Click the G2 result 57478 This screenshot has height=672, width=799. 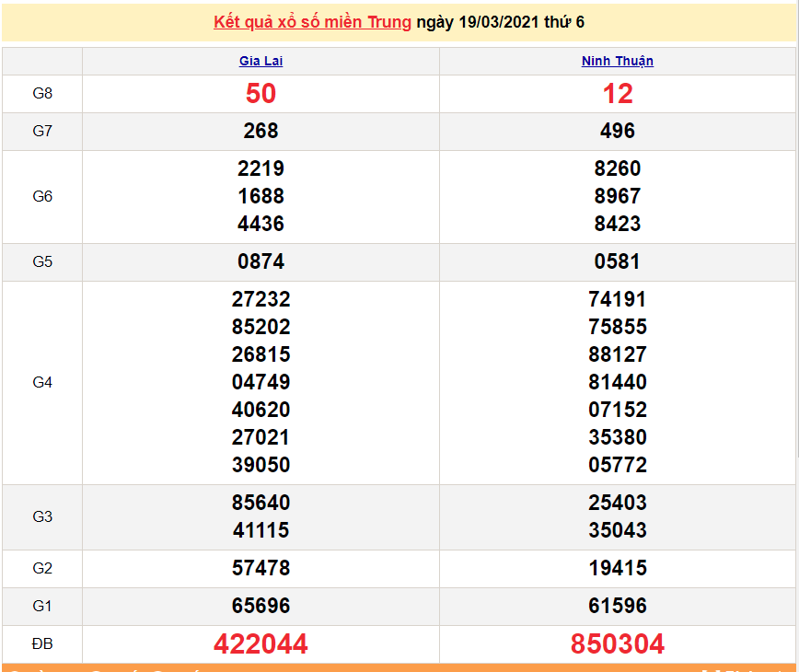coord(261,569)
